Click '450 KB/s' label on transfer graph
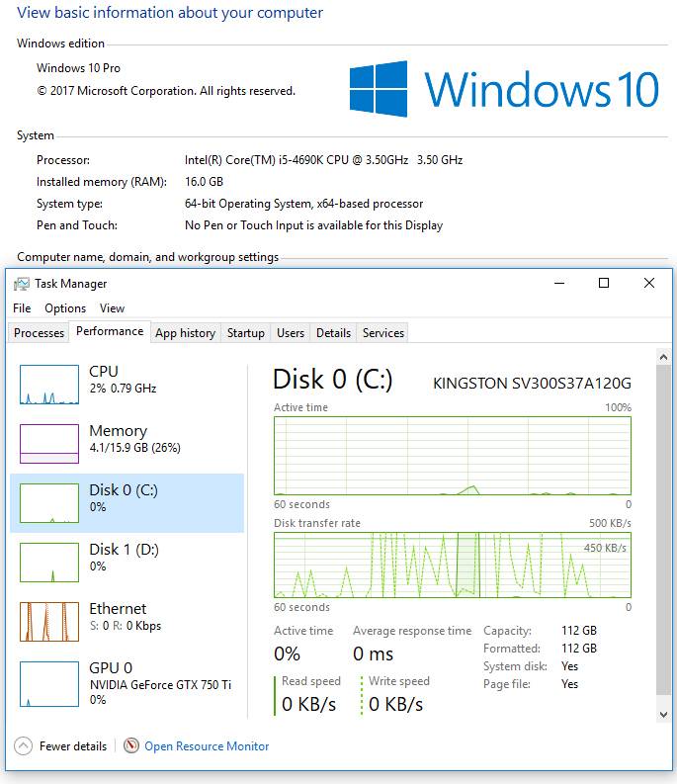The image size is (677, 784). pyautogui.click(x=605, y=548)
